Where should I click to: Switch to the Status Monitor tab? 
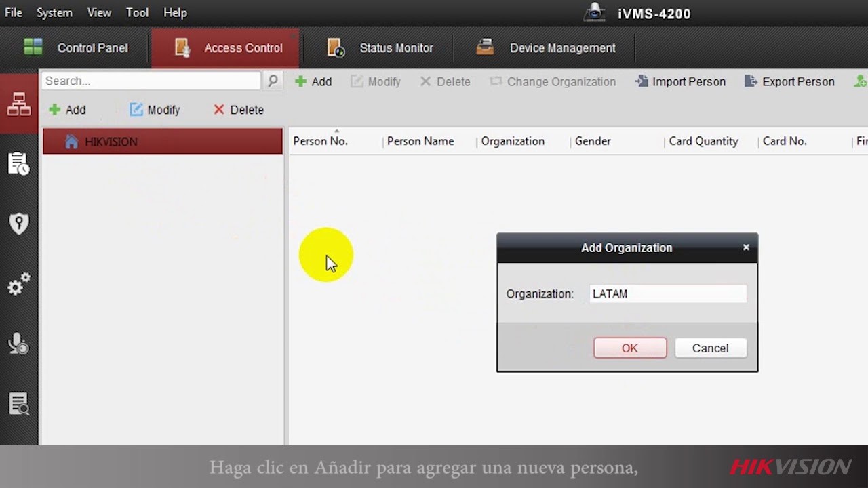[x=380, y=48]
